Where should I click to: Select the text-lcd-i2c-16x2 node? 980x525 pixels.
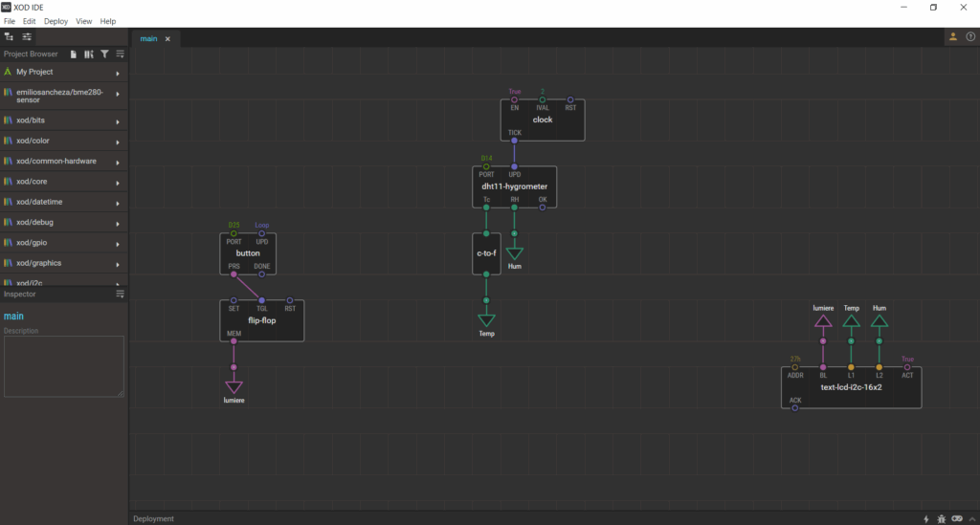click(x=851, y=387)
